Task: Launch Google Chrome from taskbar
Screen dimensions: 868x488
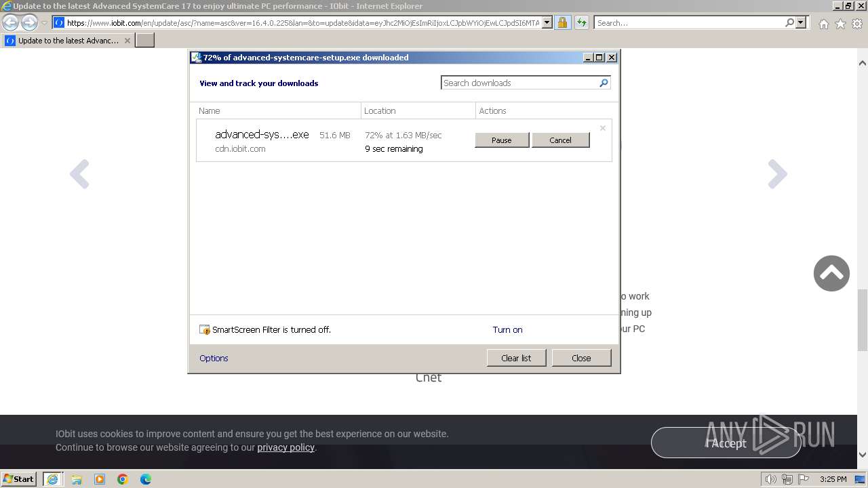Action: pos(123,479)
